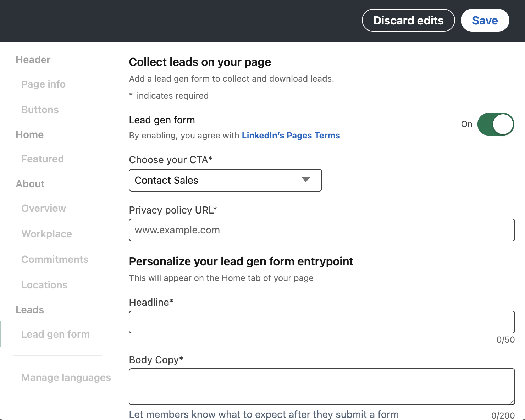The image size is (525, 420).
Task: Navigate to Workplace settings
Action: 46,234
